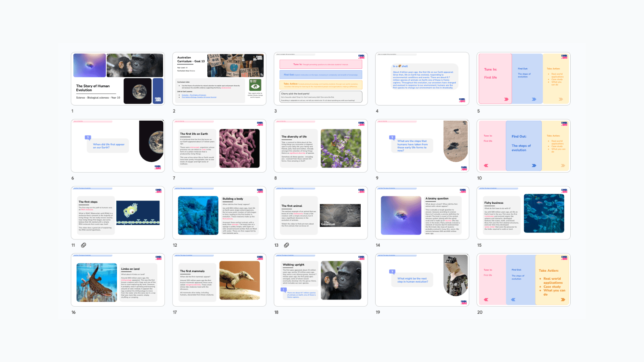Image resolution: width=644 pixels, height=362 pixels.
Task: Click the question mark icon on slide 19
Action: [392, 272]
